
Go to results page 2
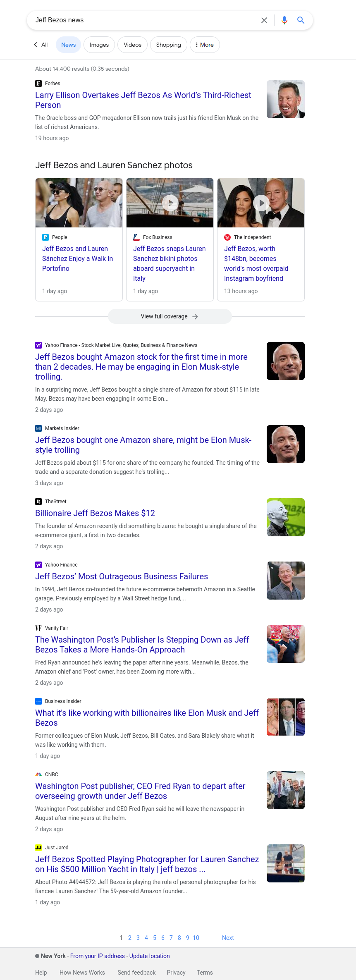click(x=130, y=938)
